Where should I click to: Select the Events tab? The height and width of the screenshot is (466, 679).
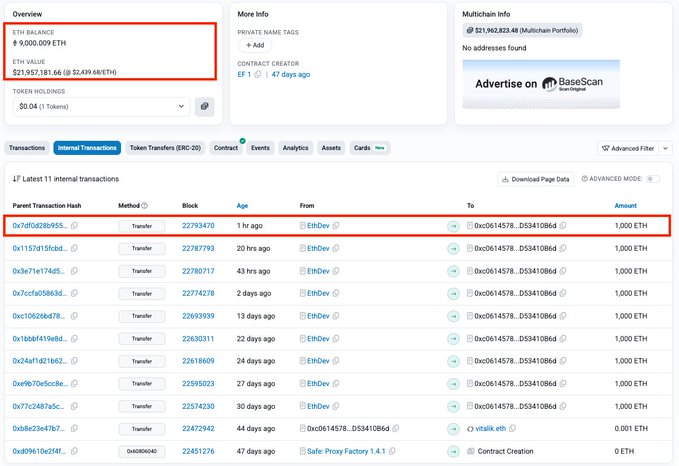click(x=260, y=148)
